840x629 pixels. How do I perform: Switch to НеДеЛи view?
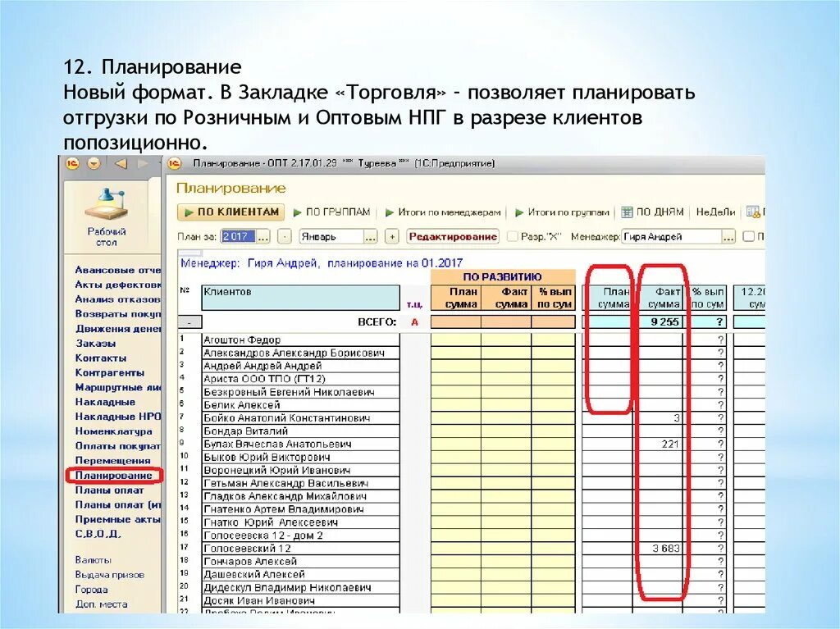715,212
